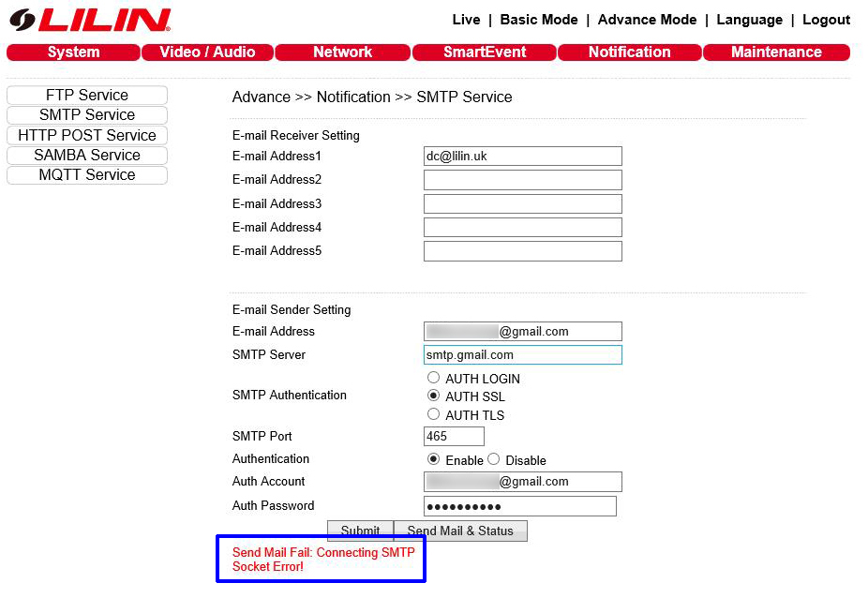
Task: Open FTP Service in sidebar
Action: tap(87, 95)
